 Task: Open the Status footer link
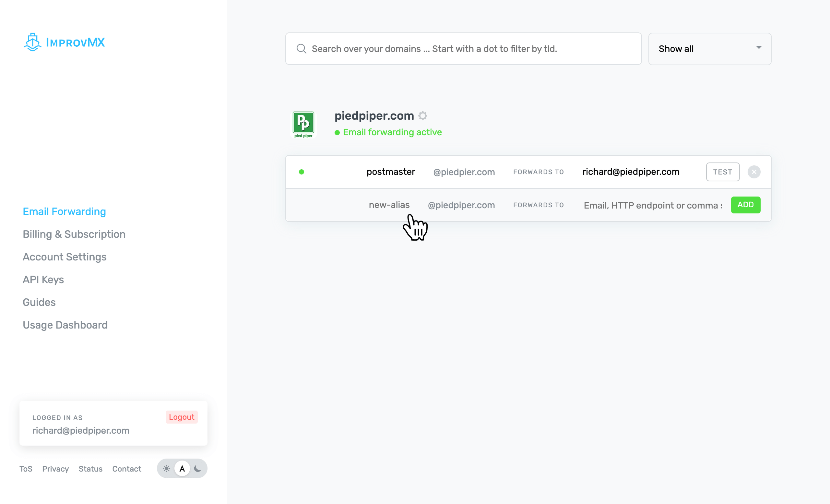[90, 469]
